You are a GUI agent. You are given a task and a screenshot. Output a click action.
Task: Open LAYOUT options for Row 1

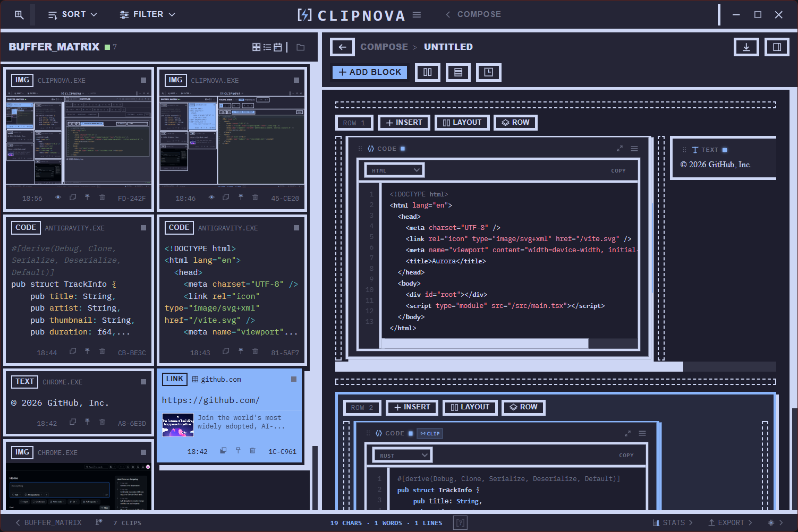[462, 123]
